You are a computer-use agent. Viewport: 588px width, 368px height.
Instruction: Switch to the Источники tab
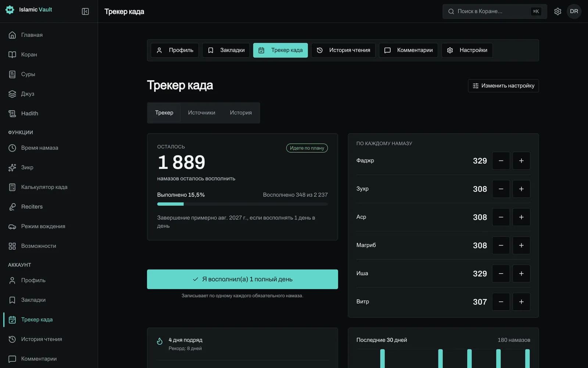click(201, 113)
